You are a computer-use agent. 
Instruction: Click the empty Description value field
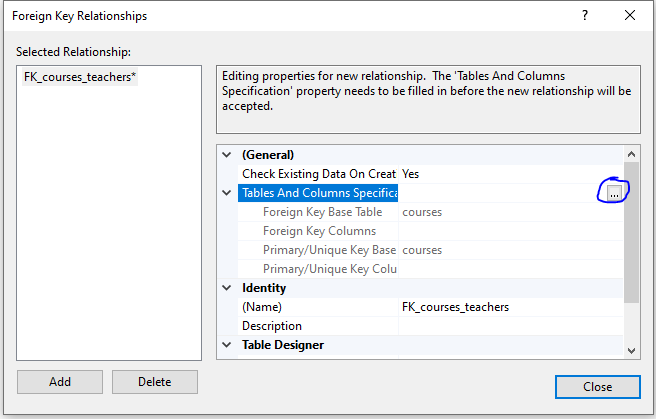click(x=508, y=326)
